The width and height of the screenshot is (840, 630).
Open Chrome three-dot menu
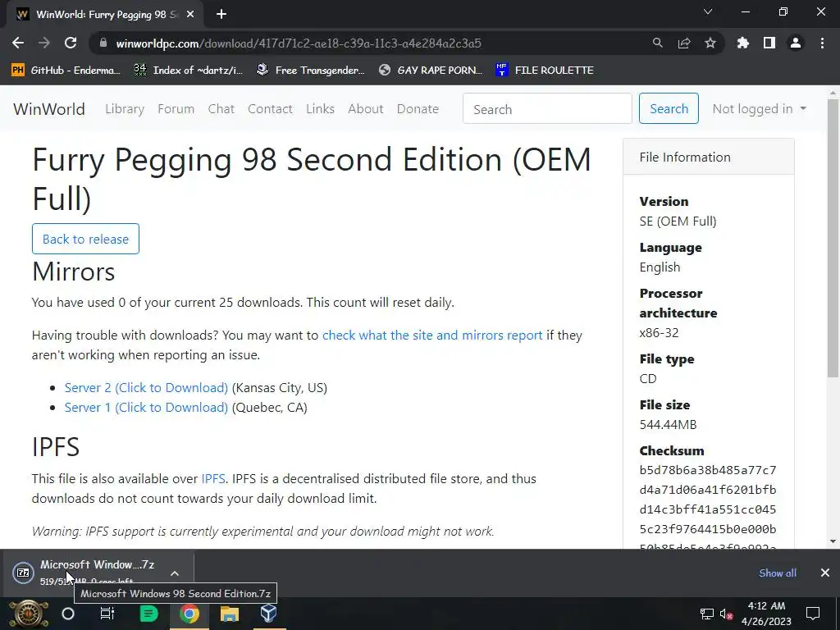[822, 43]
